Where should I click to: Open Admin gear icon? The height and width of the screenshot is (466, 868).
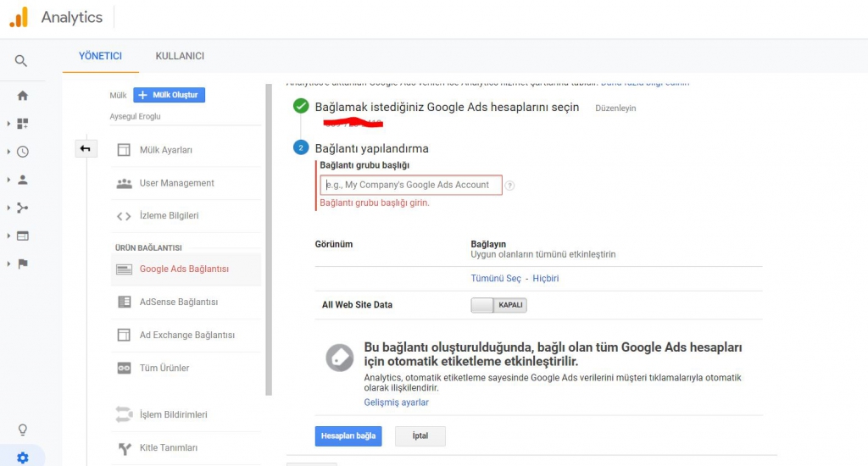22,458
